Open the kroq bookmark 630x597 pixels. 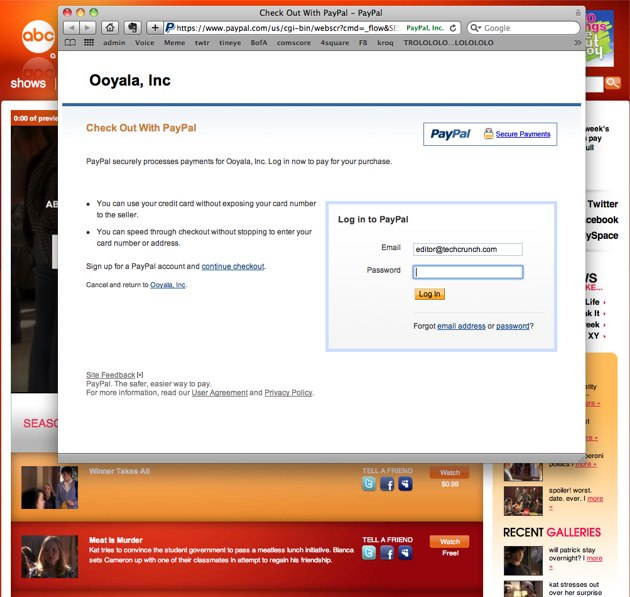coord(385,43)
